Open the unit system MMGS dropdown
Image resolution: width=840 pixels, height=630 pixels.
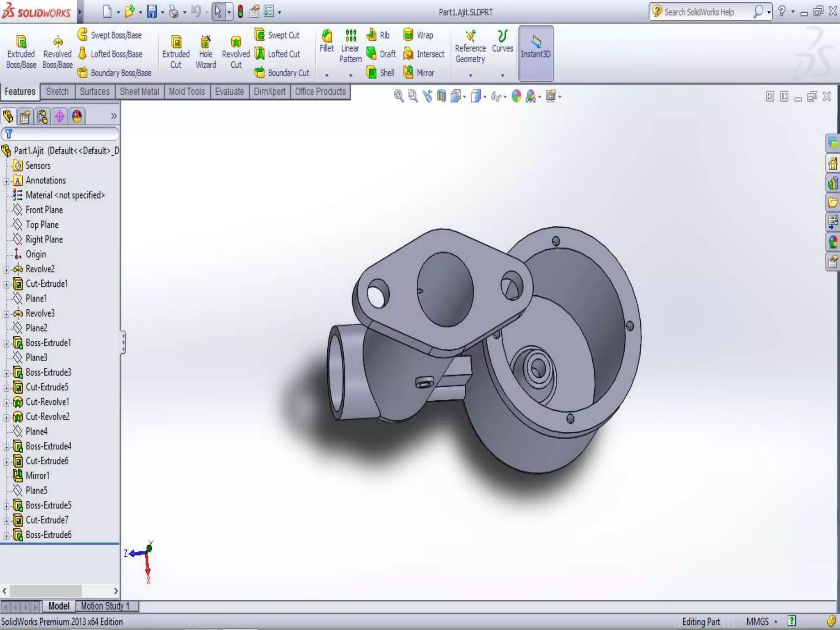[x=776, y=622]
